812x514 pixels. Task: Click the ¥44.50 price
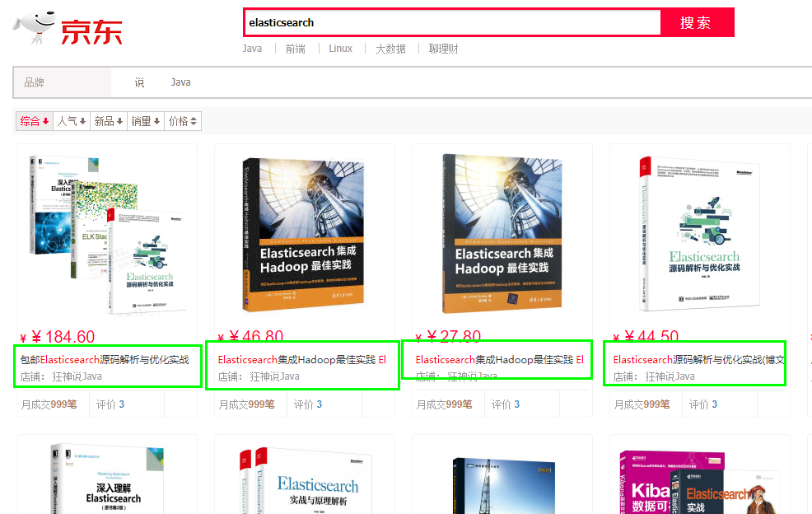(x=646, y=336)
